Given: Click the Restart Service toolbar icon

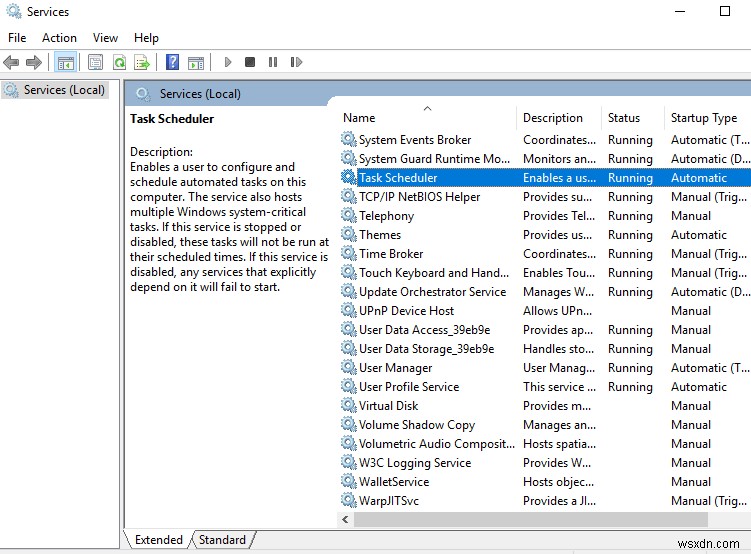Looking at the screenshot, I should coord(295,62).
